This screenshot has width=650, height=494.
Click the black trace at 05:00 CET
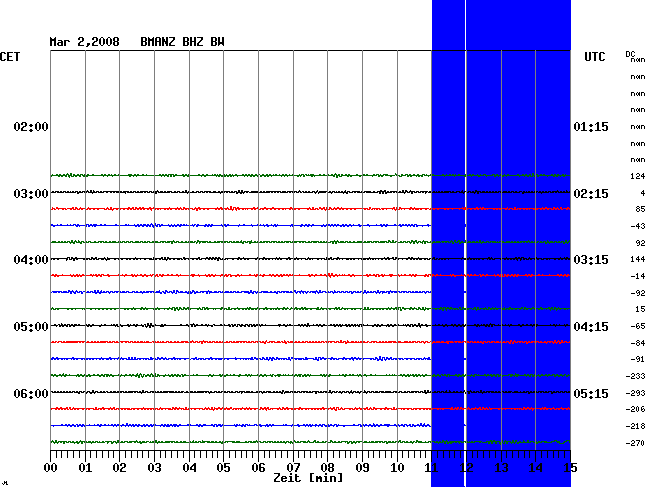[310, 325]
